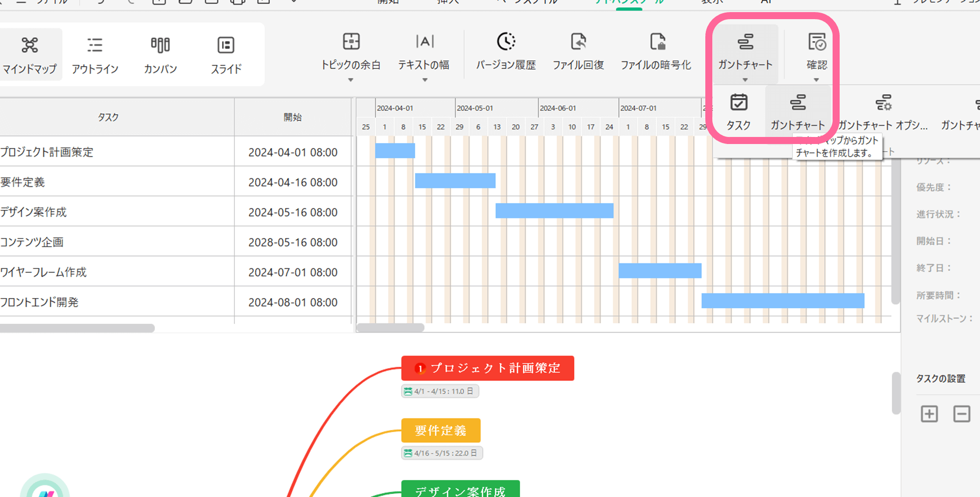Remove a task with the minus icon
This screenshot has width=980, height=497.
961,414
